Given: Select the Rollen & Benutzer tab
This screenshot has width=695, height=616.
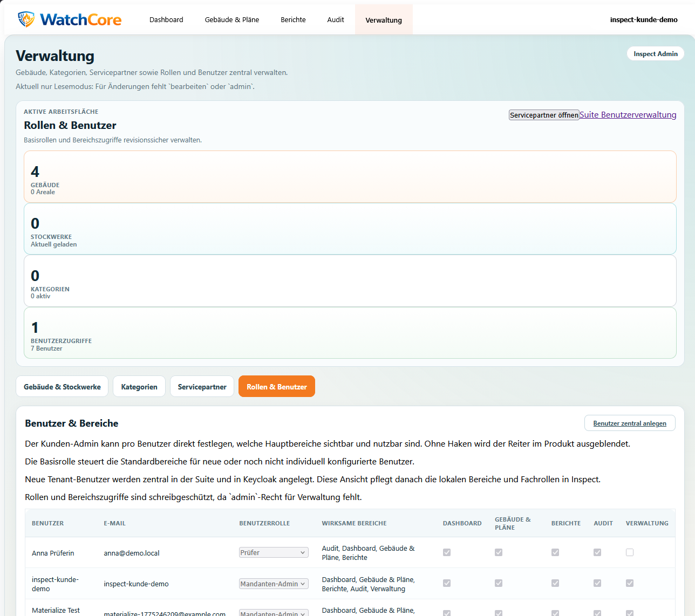Looking at the screenshot, I should tap(276, 386).
